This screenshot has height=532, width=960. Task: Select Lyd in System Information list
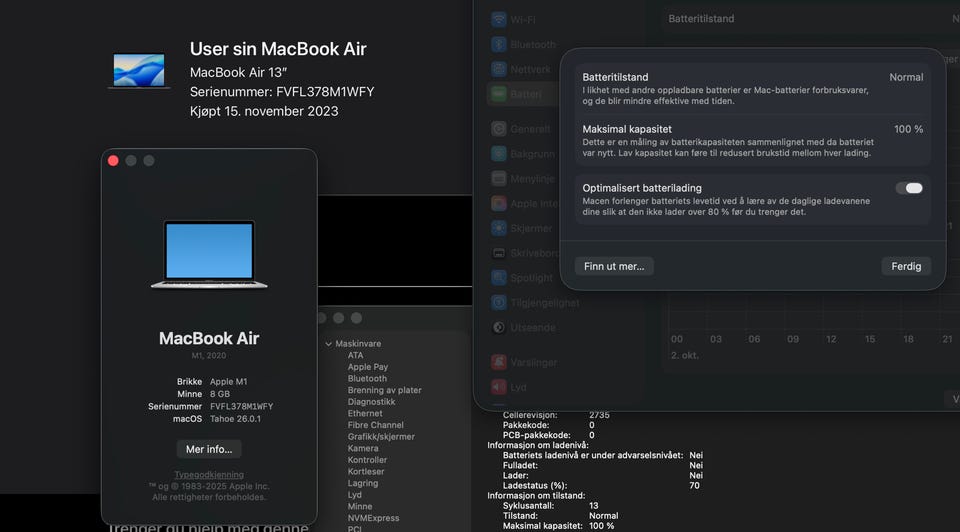(x=354, y=495)
